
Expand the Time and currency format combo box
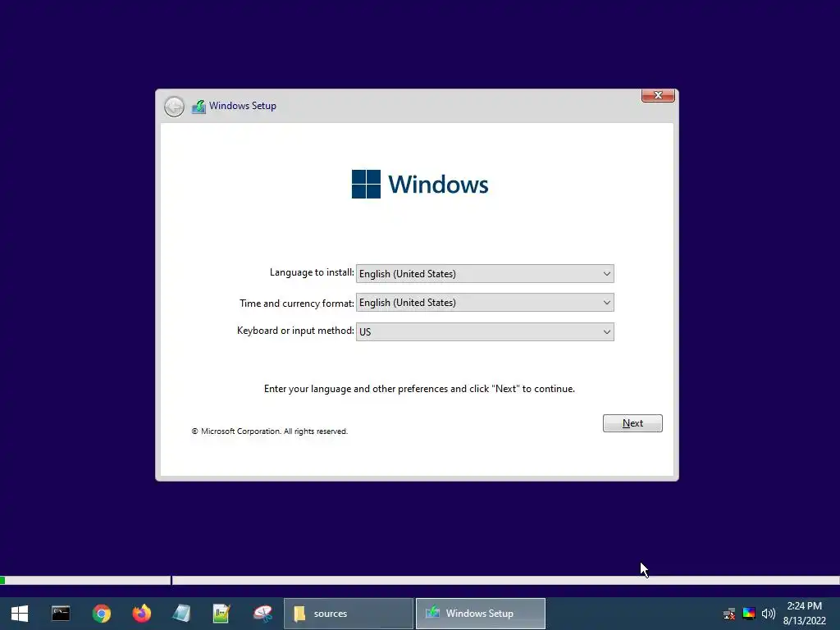click(x=485, y=303)
